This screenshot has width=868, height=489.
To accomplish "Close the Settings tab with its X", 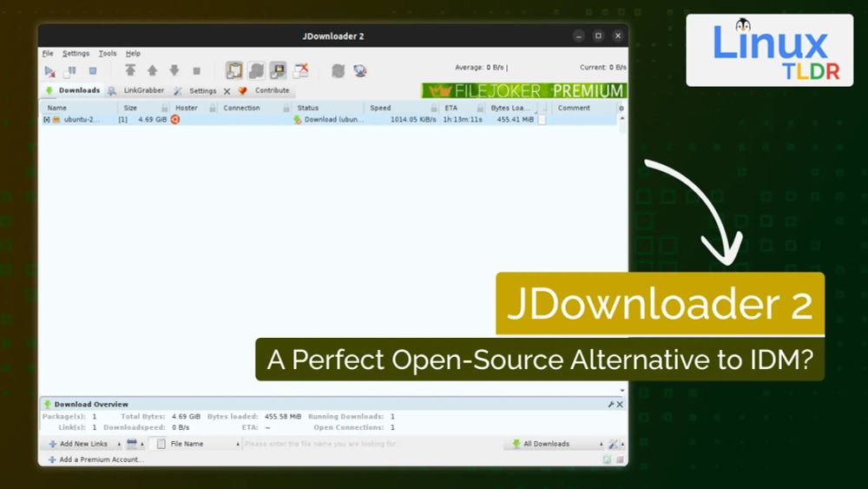I will [x=227, y=91].
